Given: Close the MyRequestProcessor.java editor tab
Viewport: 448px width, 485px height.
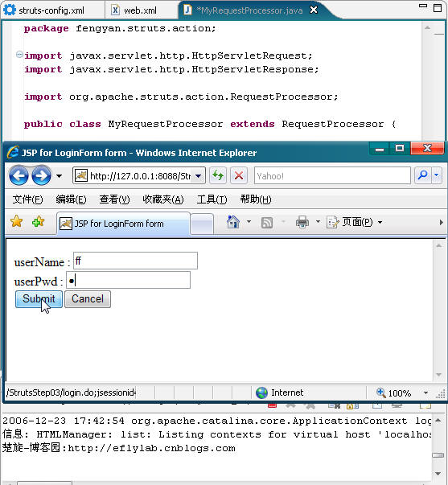Looking at the screenshot, I should coord(314,10).
